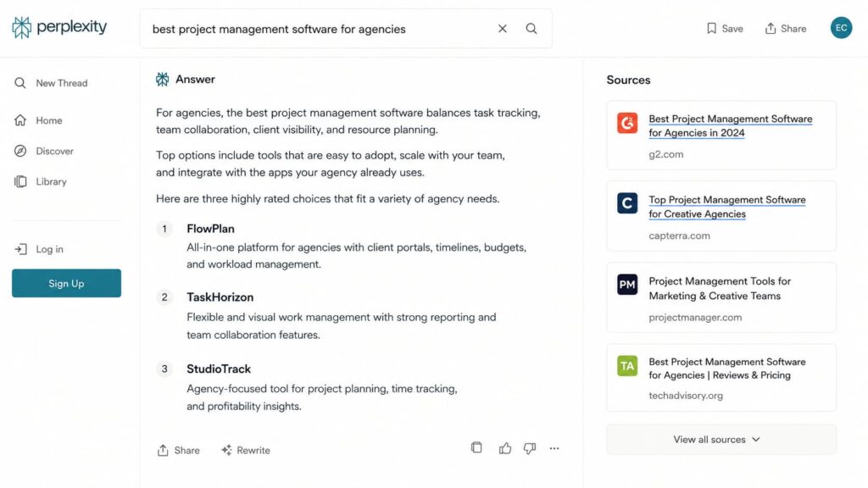Click the thumbs up icon

pos(505,448)
